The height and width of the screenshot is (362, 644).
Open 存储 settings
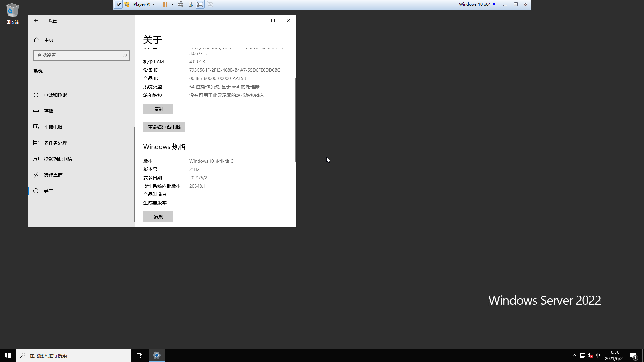pyautogui.click(x=48, y=111)
